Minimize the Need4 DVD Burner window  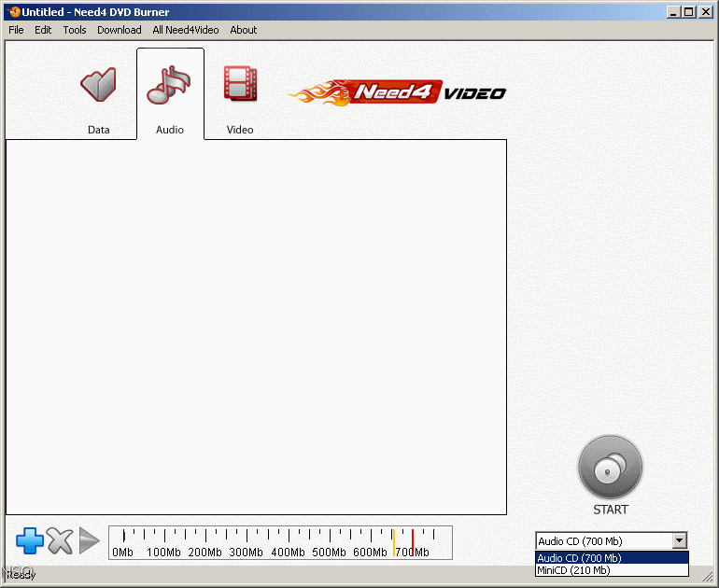(672, 12)
